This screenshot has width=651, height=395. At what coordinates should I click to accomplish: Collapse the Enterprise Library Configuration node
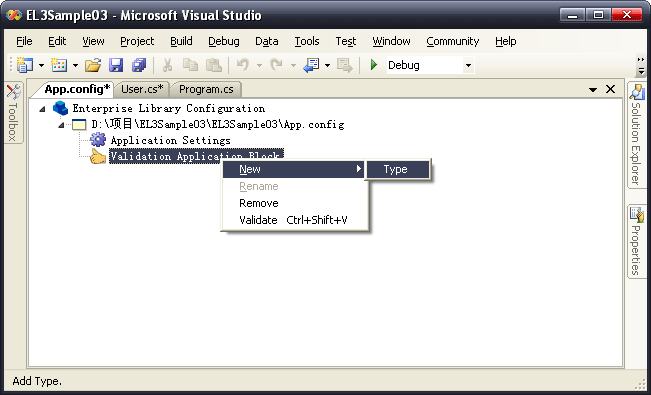[x=42, y=109]
